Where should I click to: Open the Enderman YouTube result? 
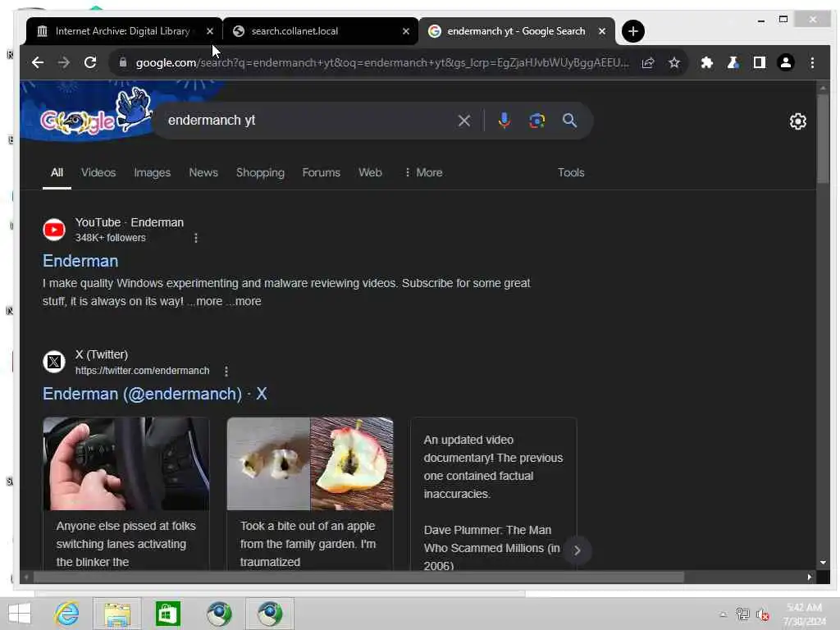[80, 261]
